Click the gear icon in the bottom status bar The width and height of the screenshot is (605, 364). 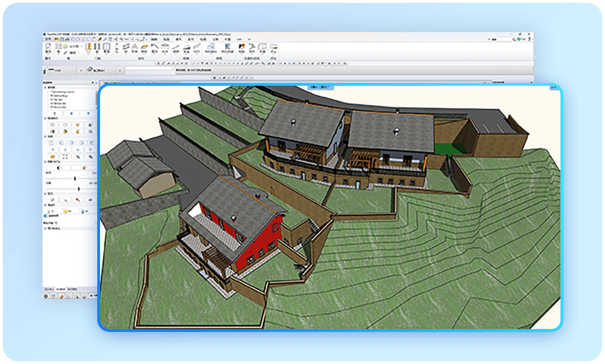[x=46, y=296]
